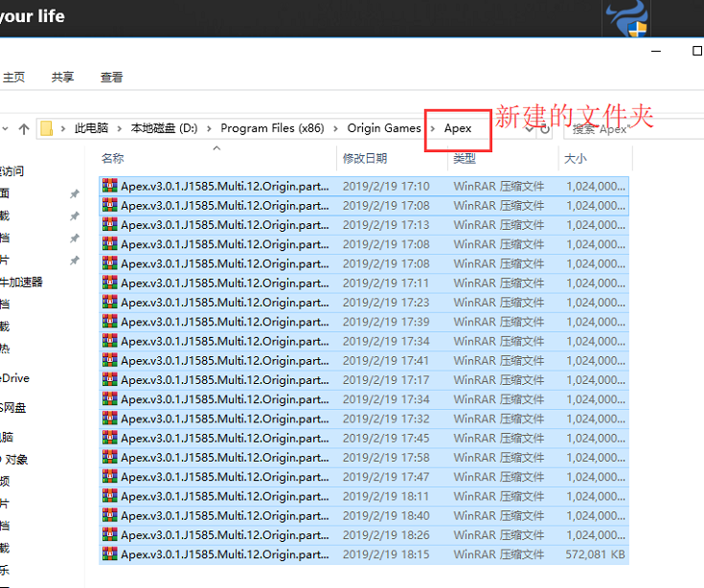This screenshot has width=704, height=588.
Task: Select the WinRAR icon of the 17:13 file
Action: click(109, 224)
